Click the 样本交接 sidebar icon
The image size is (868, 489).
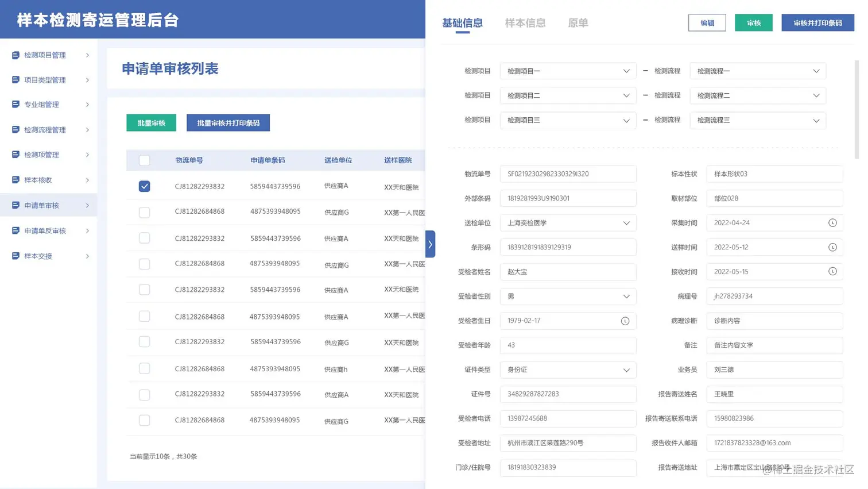(x=15, y=256)
